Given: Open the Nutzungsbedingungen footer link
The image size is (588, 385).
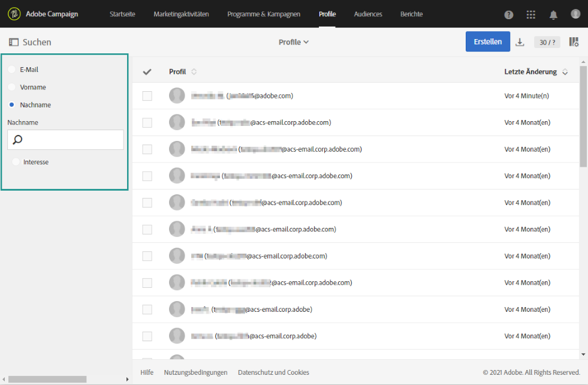Looking at the screenshot, I should 195,372.
